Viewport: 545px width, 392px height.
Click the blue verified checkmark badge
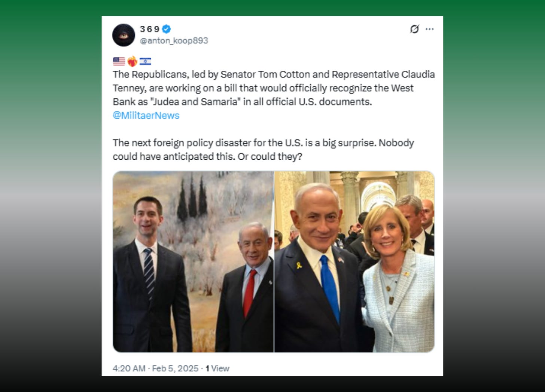click(167, 29)
